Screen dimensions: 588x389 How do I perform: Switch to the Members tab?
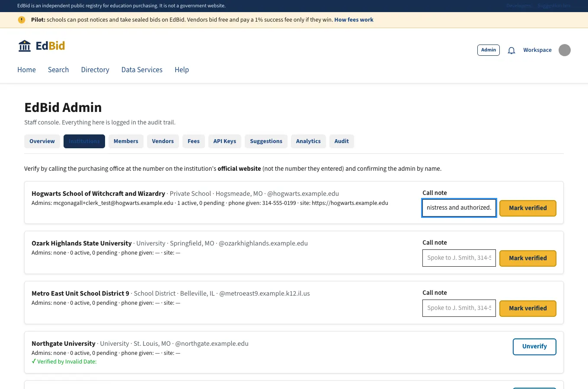coord(126,141)
